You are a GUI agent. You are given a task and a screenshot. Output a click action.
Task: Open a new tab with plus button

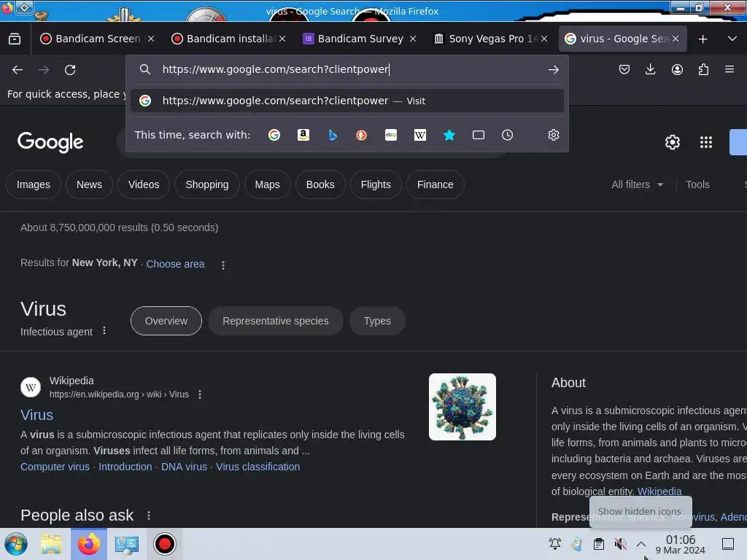(703, 39)
